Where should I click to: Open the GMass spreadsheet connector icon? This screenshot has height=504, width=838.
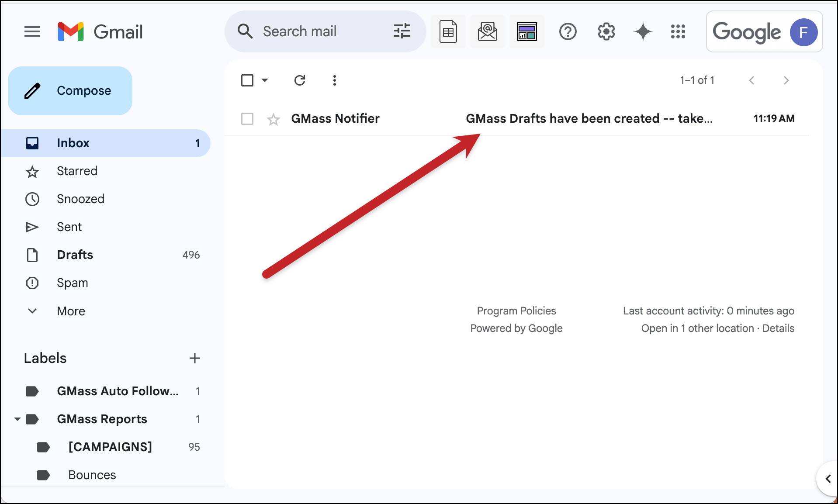(x=448, y=31)
